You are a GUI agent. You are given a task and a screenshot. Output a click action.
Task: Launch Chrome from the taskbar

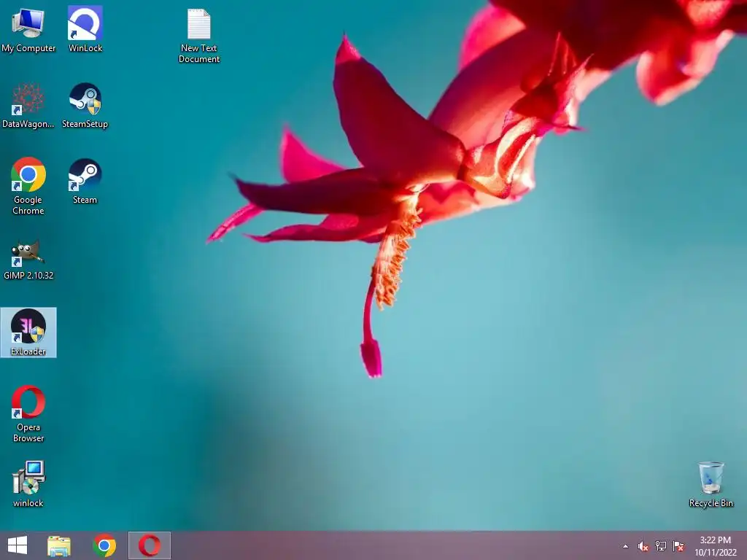pyautogui.click(x=104, y=545)
